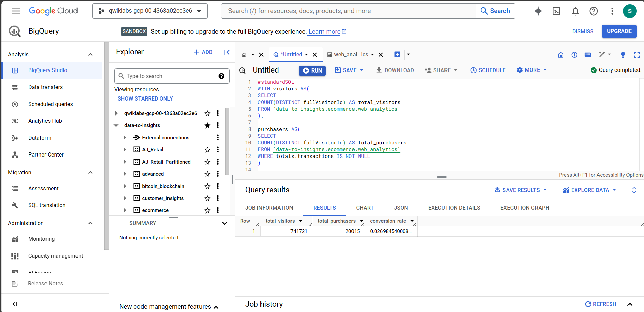Star the bitcoin_blockchain dataset
644x312 pixels.
click(207, 186)
